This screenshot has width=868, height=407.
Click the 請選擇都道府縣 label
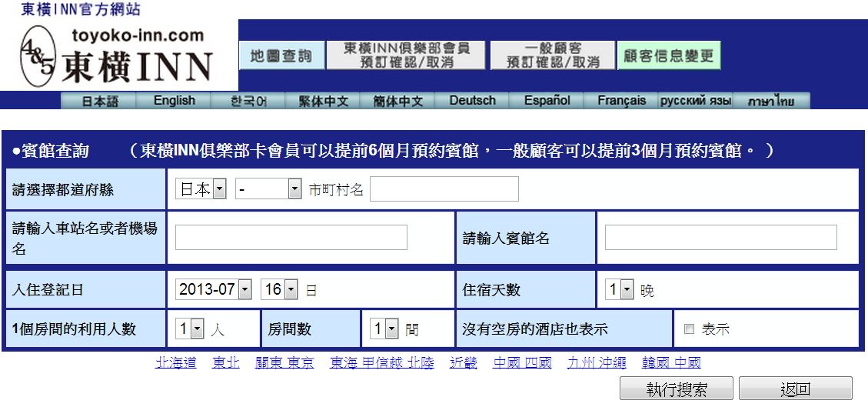click(x=63, y=190)
